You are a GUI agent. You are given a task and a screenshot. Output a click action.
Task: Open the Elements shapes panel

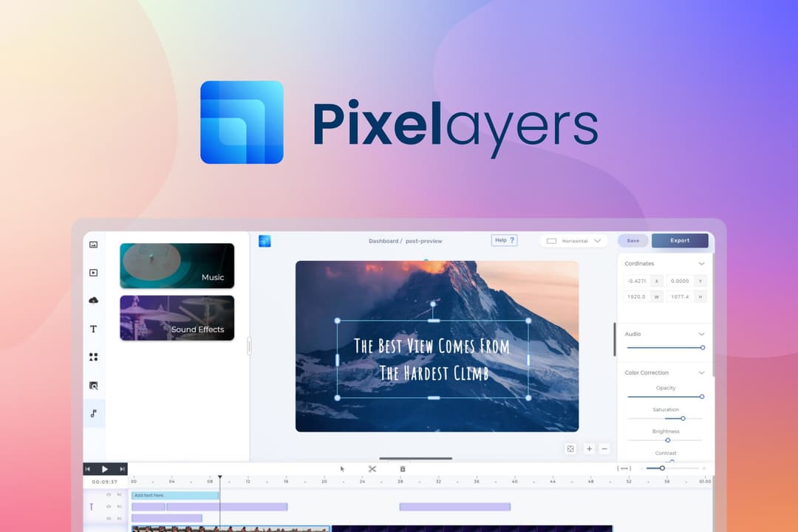tap(94, 357)
